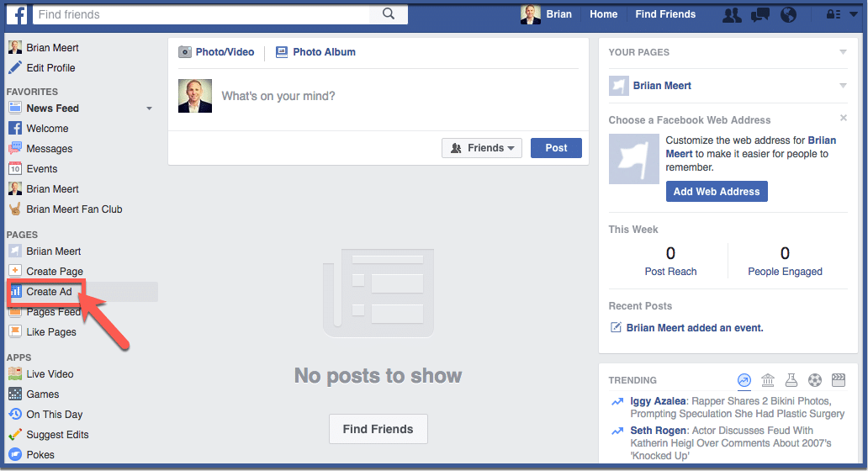The height and width of the screenshot is (471, 868).
Task: Open the Friends audience dropdown
Action: (x=482, y=148)
